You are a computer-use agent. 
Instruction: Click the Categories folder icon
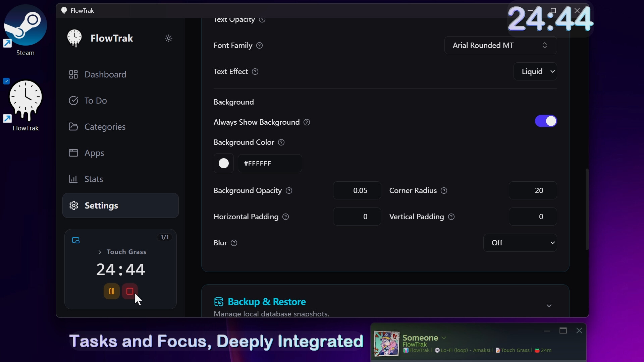pos(73,127)
